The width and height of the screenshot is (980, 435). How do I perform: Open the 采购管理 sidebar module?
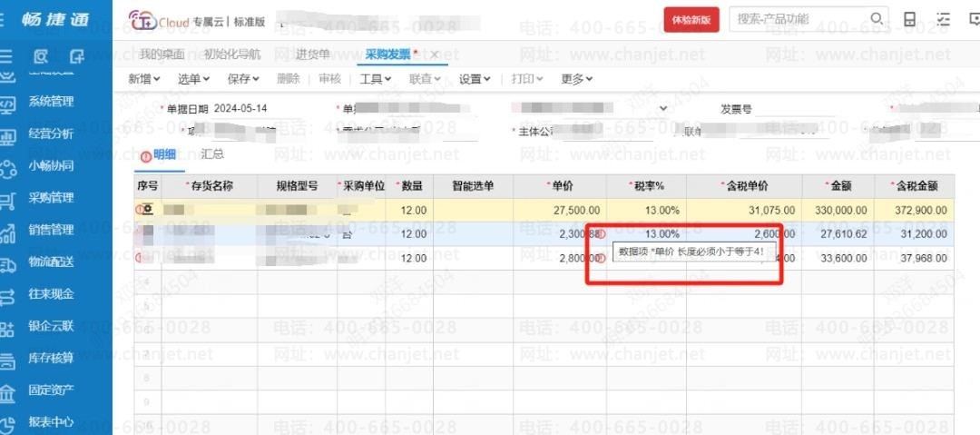coord(50,198)
